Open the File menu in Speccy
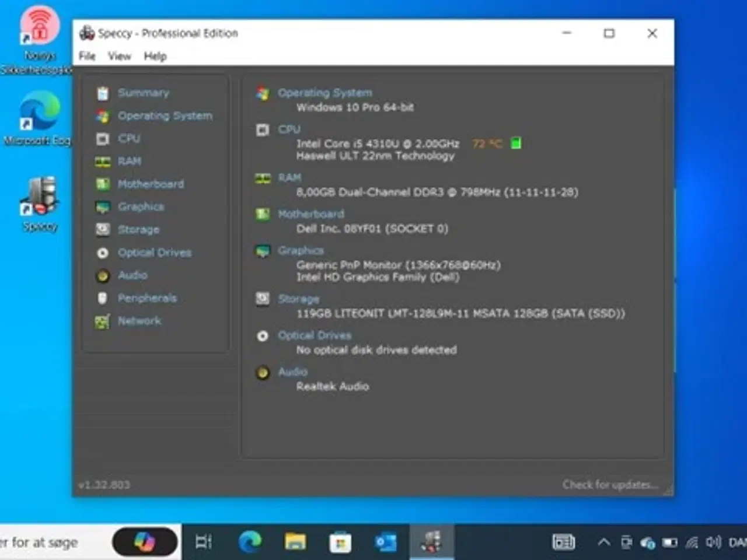Screen dimensions: 747x560 click(87, 56)
